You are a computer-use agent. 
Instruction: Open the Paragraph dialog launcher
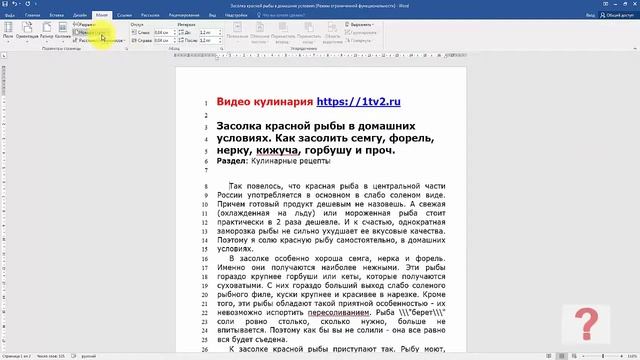(222, 49)
